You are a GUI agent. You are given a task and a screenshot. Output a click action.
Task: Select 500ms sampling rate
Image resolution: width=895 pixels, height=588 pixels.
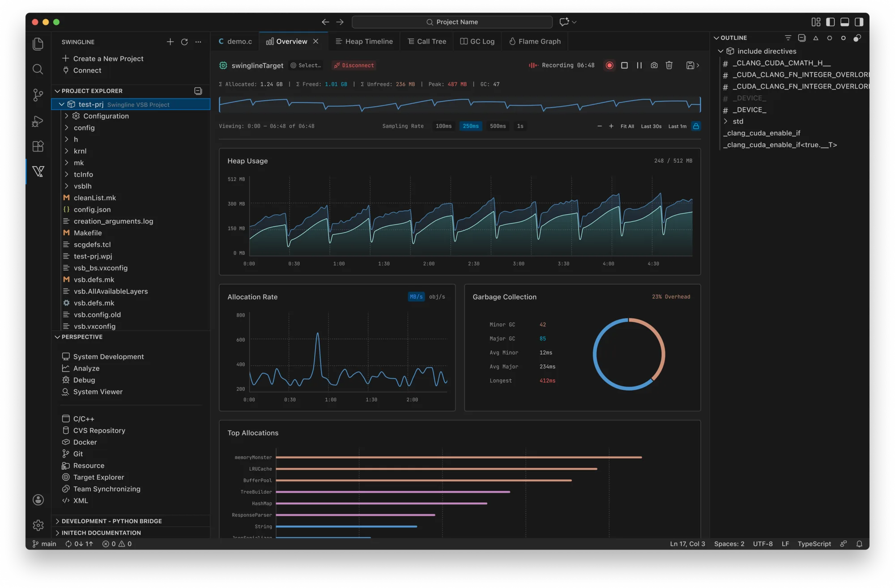pyautogui.click(x=498, y=126)
